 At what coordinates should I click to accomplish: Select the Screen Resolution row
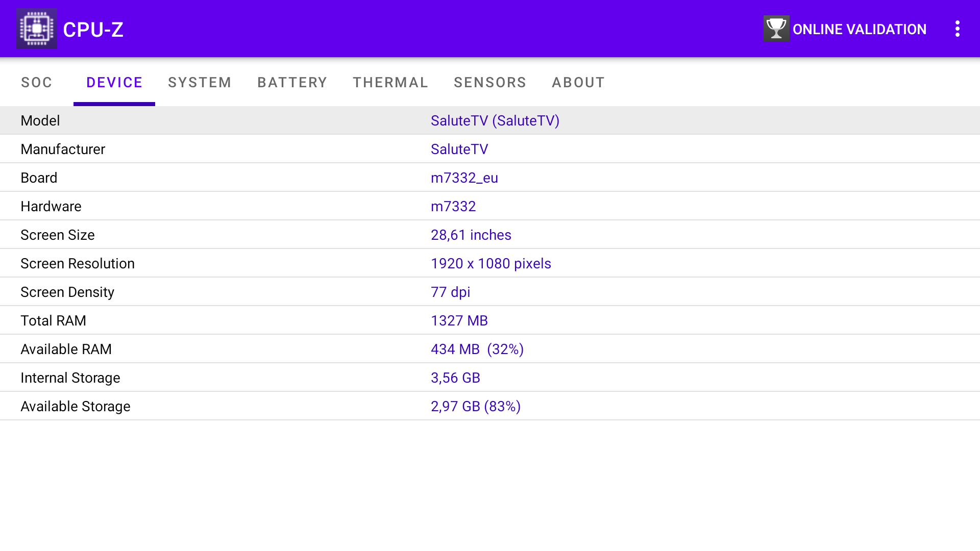click(x=490, y=263)
